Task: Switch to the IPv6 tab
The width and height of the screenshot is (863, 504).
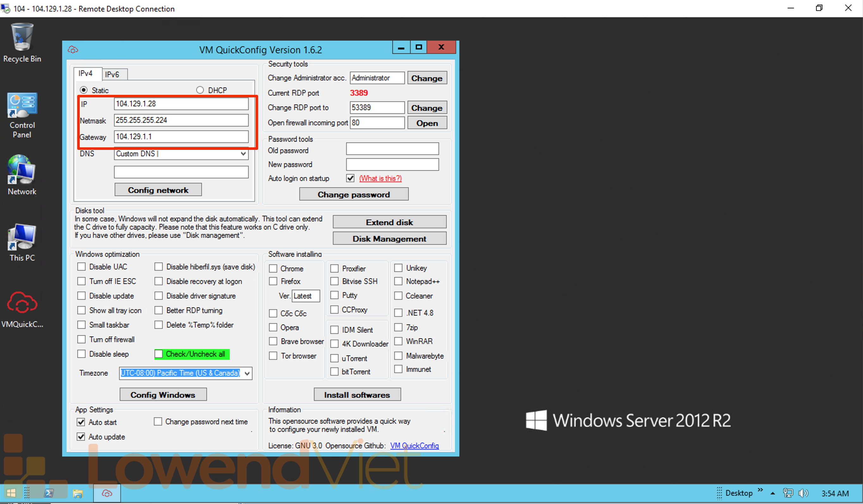Action: (x=112, y=74)
